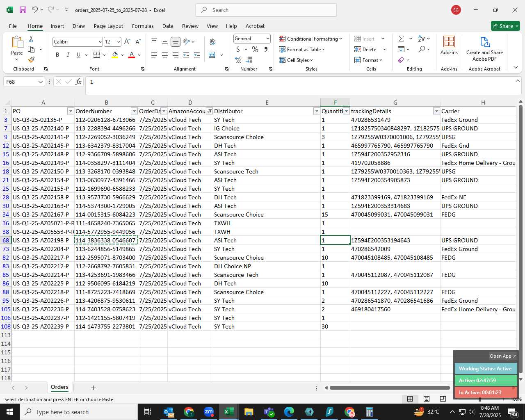This screenshot has height=420, width=525.
Task: Click the Save icon in title bar
Action: 23,10
